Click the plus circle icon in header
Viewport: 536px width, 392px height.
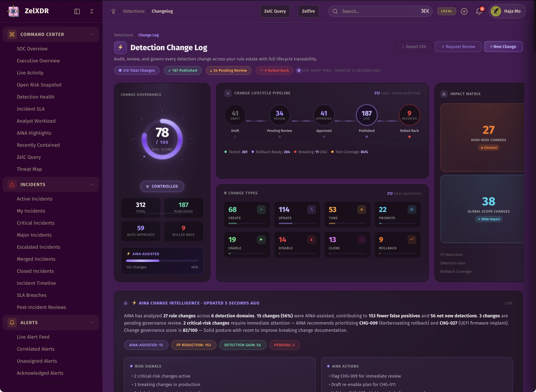point(464,11)
